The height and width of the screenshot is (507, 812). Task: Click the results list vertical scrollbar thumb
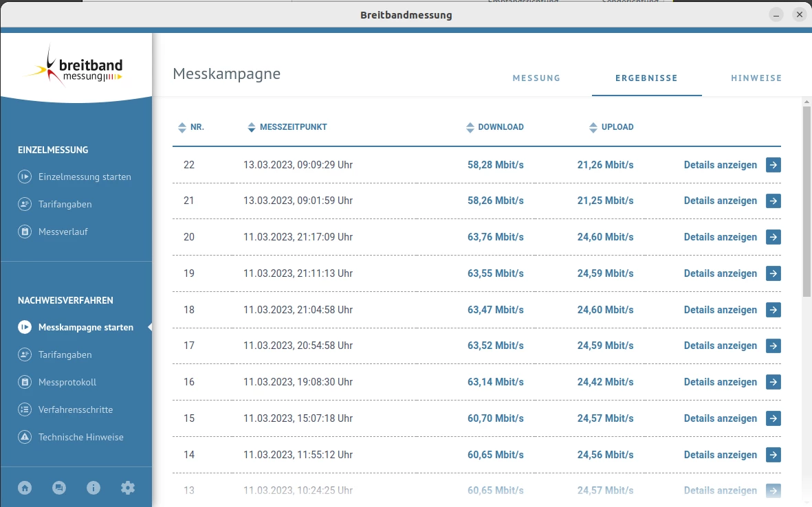[806, 202]
